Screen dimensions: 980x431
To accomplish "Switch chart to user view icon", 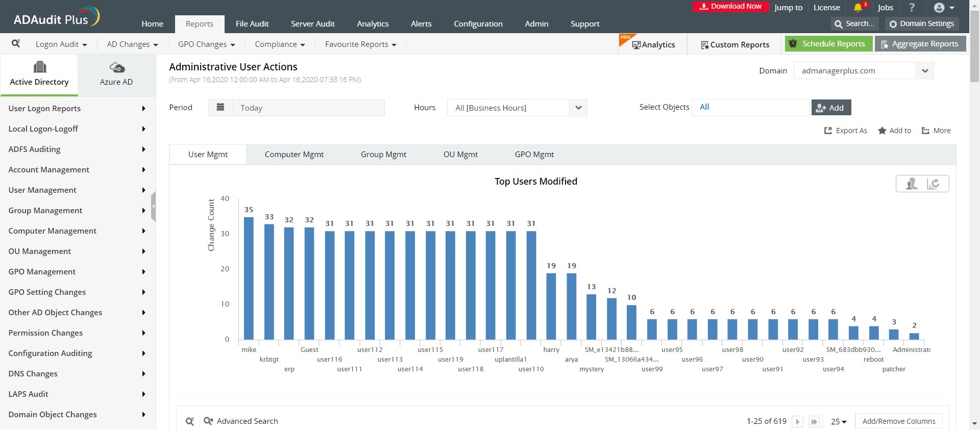I will point(911,184).
